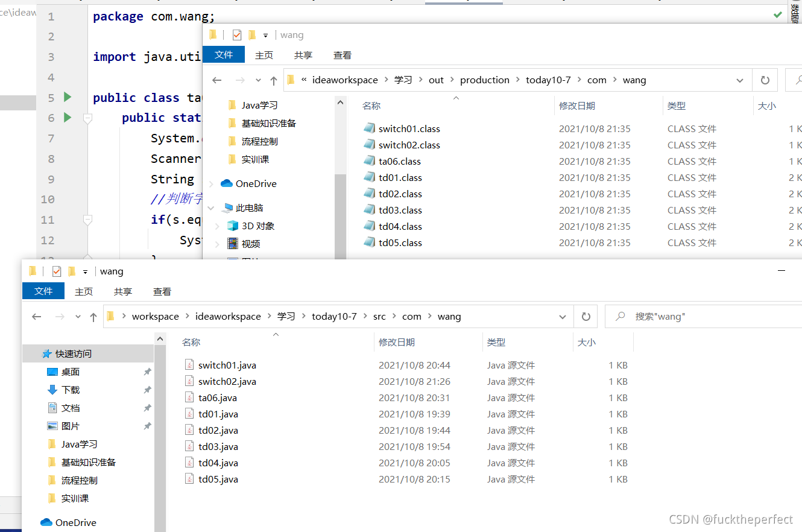Refresh the lower Explorer window
This screenshot has width=802, height=532.
(x=586, y=317)
